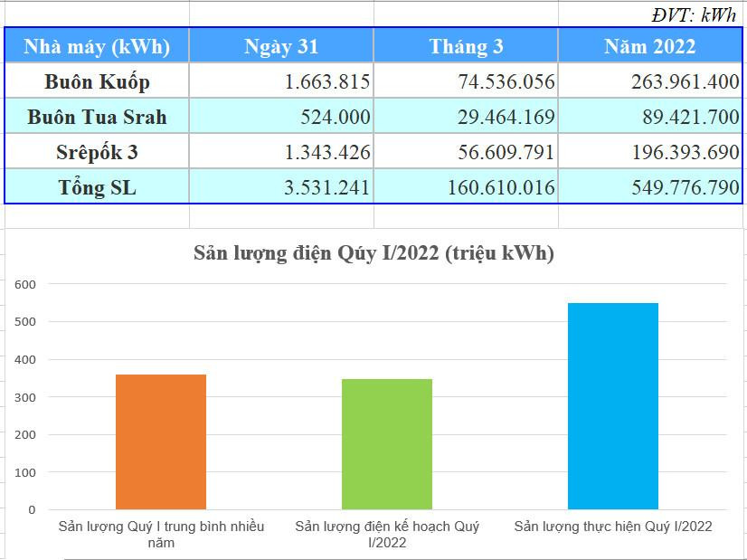The width and height of the screenshot is (747, 560).
Task: Click the 'Tổng SL' total row label
Action: coord(97,187)
